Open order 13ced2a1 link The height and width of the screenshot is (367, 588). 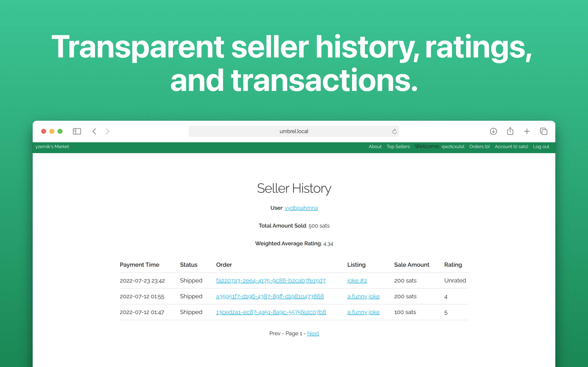(x=271, y=312)
